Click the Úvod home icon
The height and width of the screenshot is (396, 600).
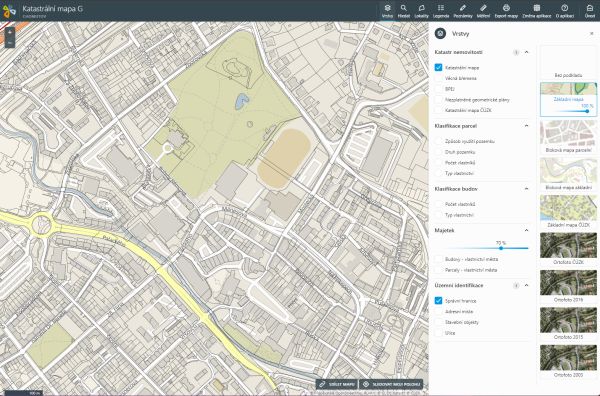coord(590,11)
